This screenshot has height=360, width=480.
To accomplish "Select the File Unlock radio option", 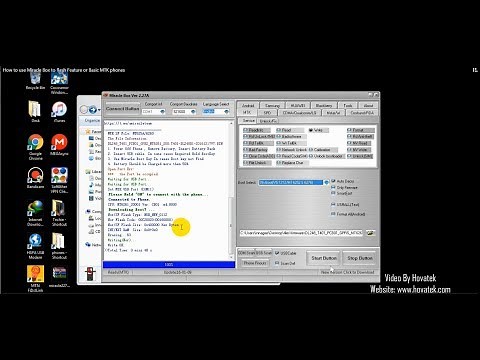I will click(258, 163).
